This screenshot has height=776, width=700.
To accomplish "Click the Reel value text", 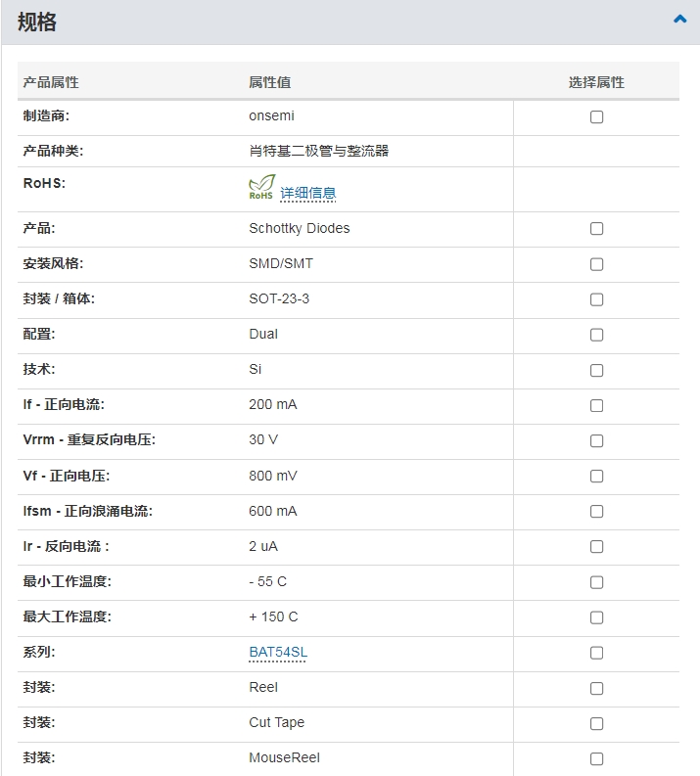I will point(263,687).
